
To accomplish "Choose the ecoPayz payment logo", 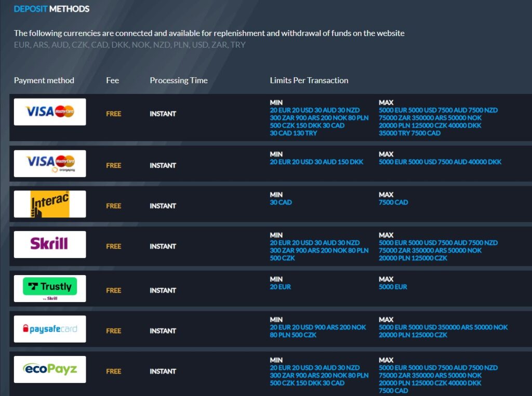I will coord(50,370).
